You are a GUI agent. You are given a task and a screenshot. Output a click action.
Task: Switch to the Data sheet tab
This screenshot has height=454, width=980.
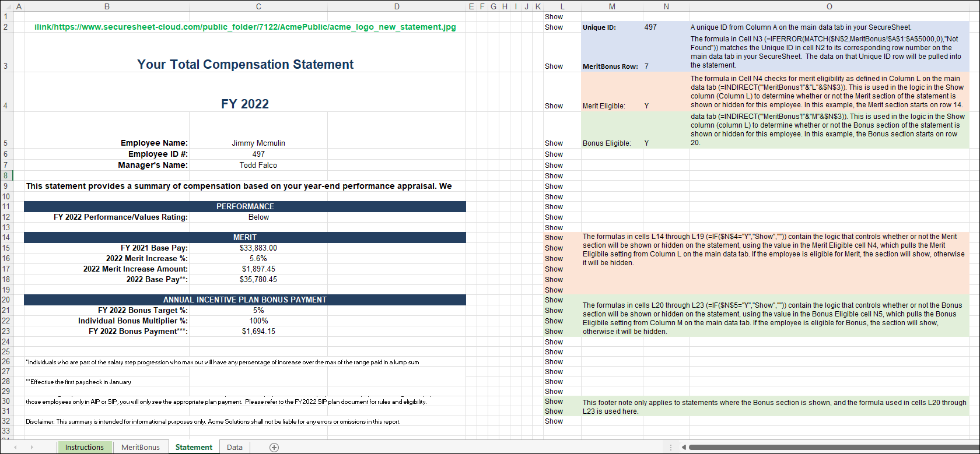coord(235,448)
